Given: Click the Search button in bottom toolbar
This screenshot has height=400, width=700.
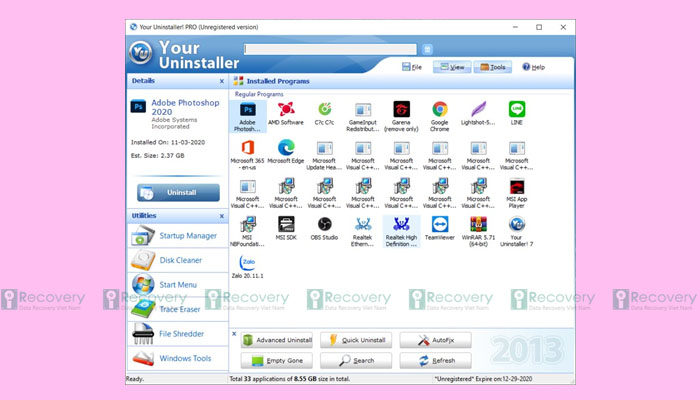Looking at the screenshot, I should (x=356, y=361).
